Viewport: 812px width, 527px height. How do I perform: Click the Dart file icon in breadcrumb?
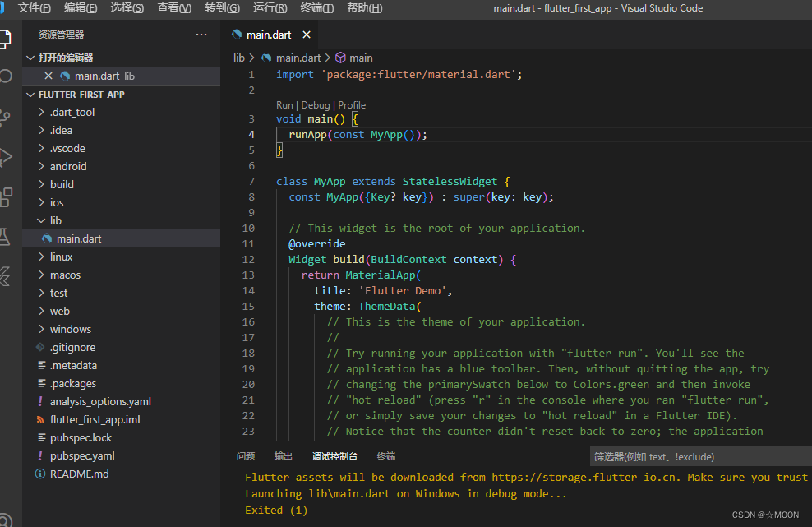click(266, 58)
